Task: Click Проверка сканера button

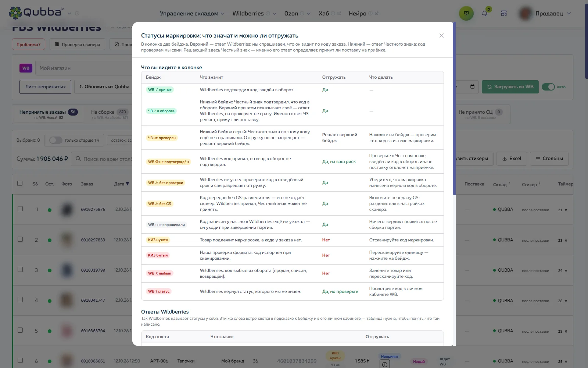Action: 77,45
